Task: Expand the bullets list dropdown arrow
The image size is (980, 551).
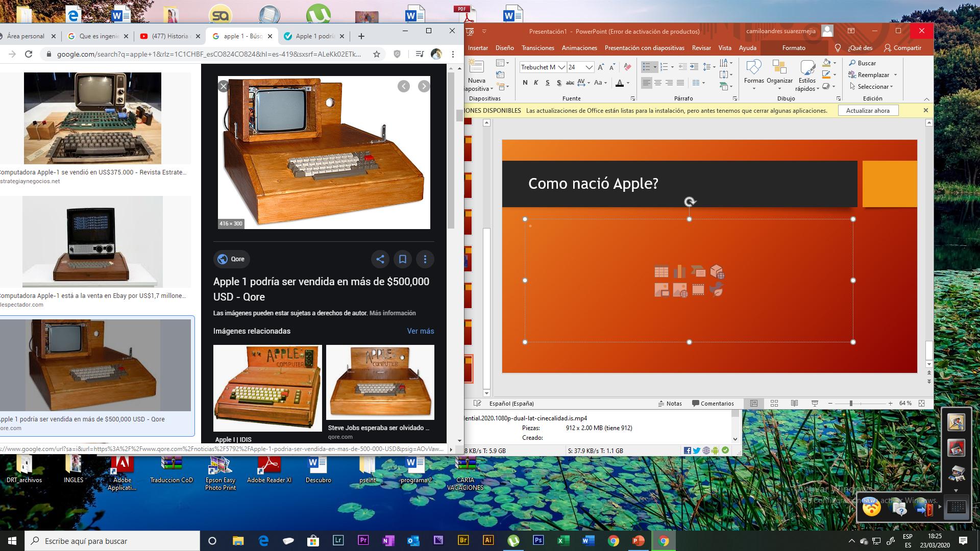Action: (x=655, y=67)
